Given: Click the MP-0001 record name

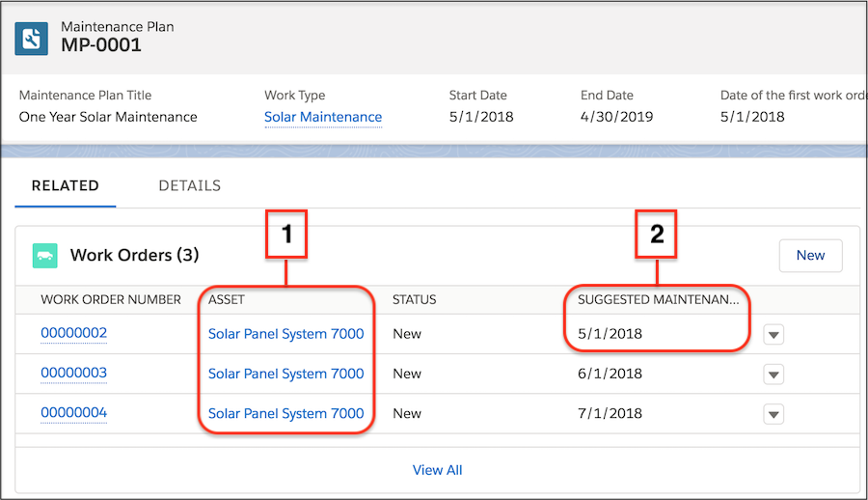Looking at the screenshot, I should (101, 45).
